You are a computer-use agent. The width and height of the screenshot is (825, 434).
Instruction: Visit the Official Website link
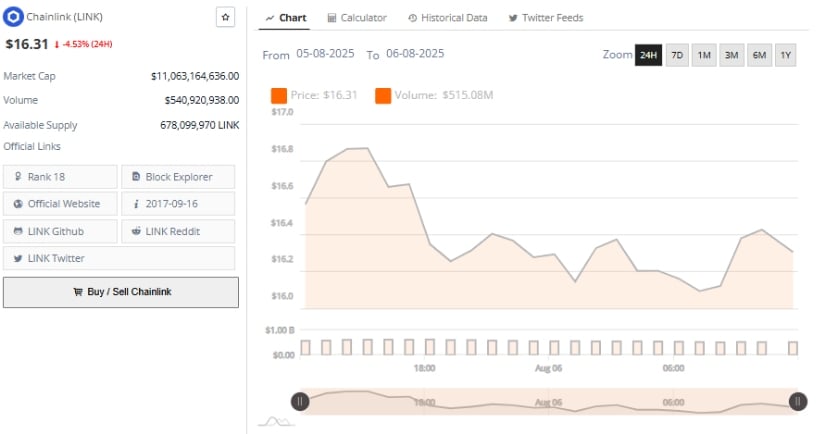[x=60, y=204]
